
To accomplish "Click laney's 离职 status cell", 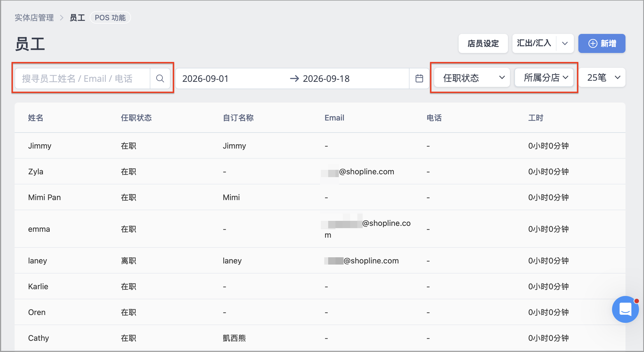I will click(x=128, y=261).
